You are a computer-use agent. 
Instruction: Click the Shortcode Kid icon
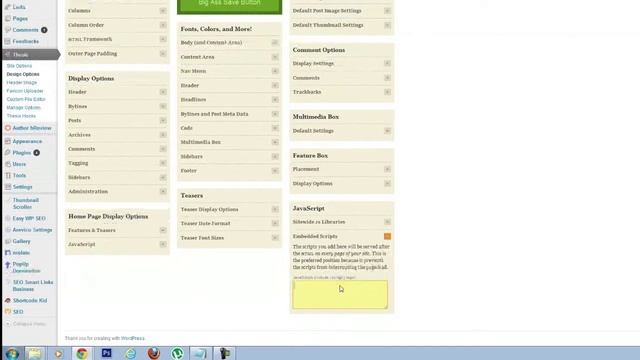[8, 300]
